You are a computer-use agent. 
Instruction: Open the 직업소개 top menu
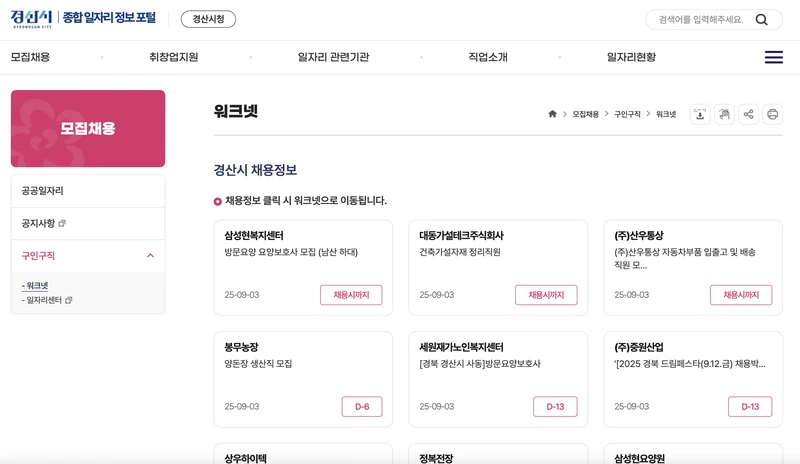click(488, 57)
